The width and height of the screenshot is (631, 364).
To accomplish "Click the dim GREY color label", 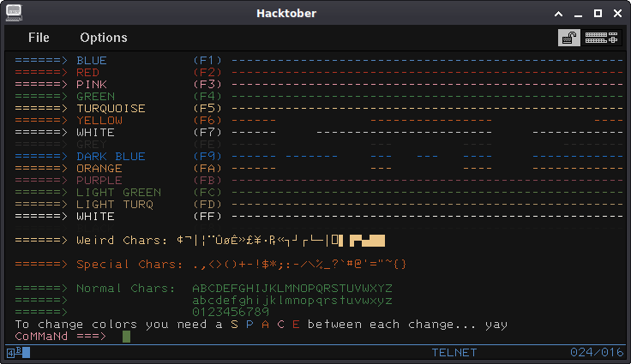I will tap(92, 145).
